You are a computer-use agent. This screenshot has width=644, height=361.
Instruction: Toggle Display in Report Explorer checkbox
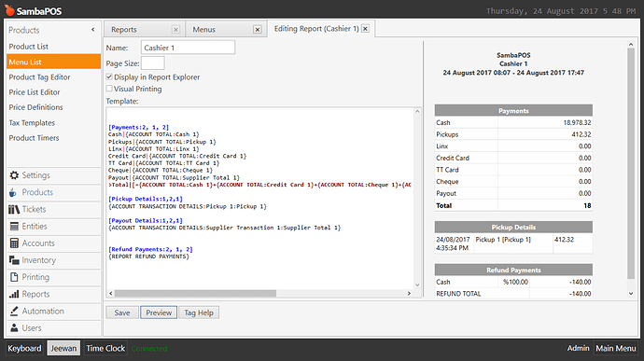109,76
